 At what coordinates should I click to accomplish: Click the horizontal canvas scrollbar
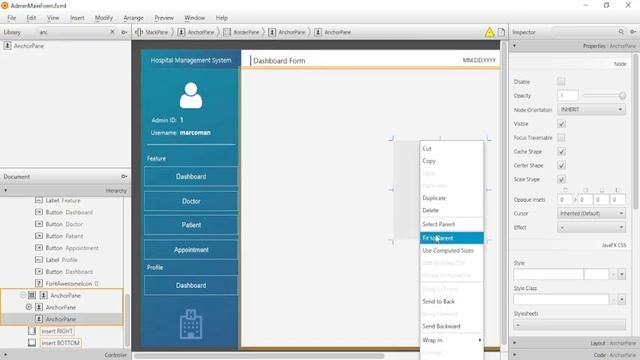(259, 356)
